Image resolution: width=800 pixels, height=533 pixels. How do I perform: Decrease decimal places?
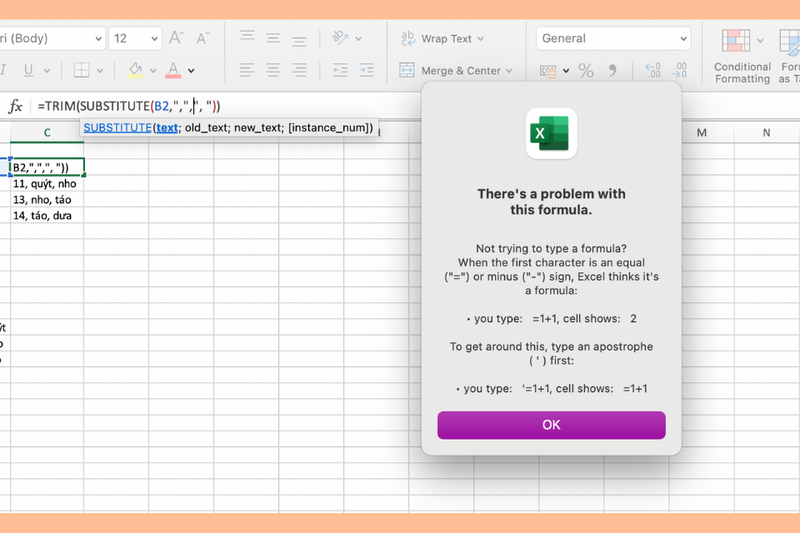click(x=679, y=70)
